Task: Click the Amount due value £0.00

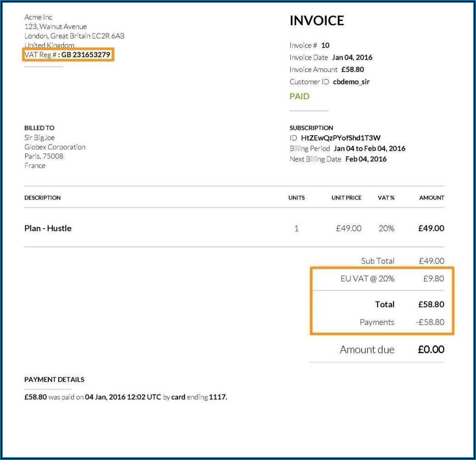Action: [431, 349]
